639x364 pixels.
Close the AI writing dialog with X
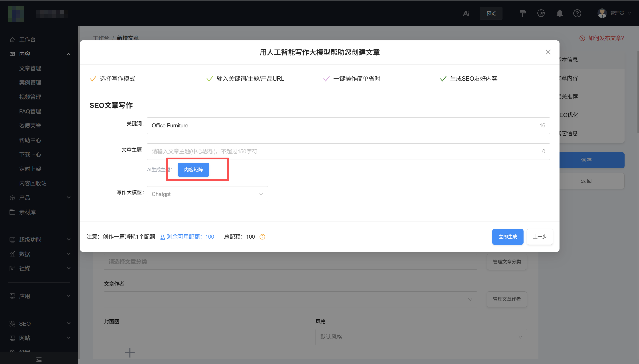coord(548,52)
